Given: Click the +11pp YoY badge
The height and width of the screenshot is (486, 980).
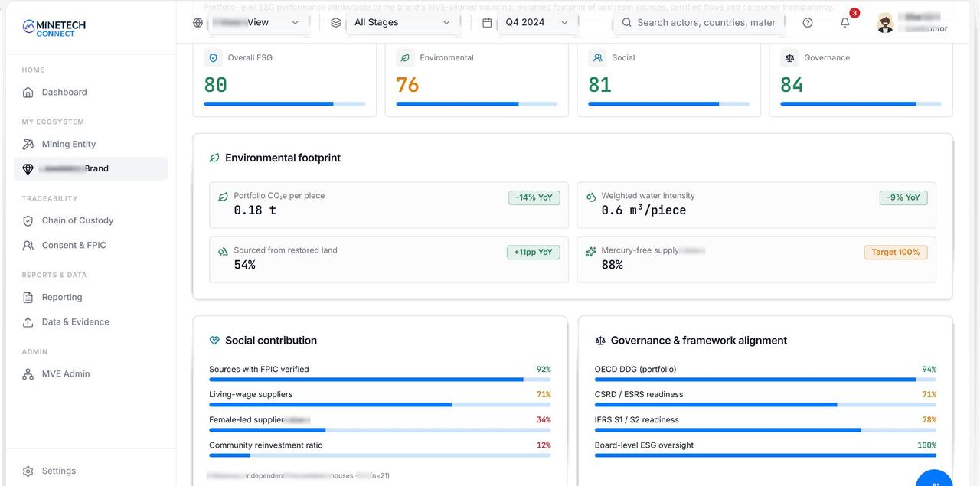Looking at the screenshot, I should (x=534, y=252).
